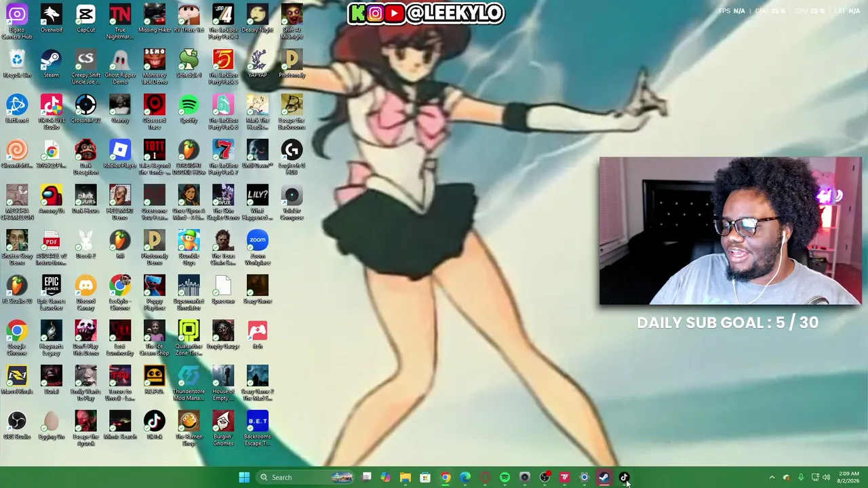Switch to Steam on the taskbar
Screen dimensions: 868x488
click(604, 477)
